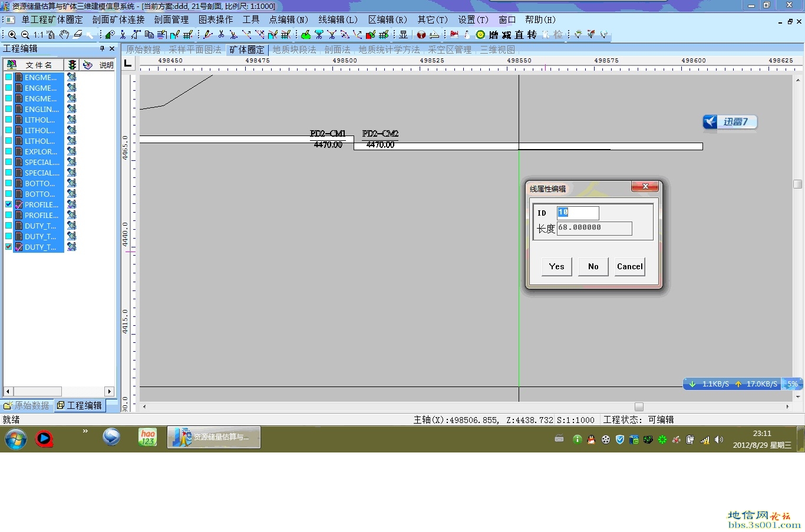Click Cancel in 线属性编辑 dialog
The image size is (805, 532).
click(x=630, y=266)
